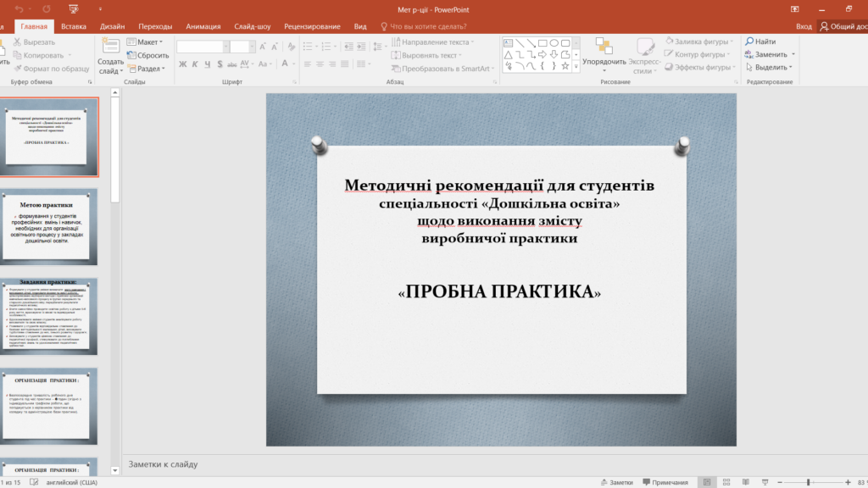Open the Insert (Вставка) tab

[74, 26]
